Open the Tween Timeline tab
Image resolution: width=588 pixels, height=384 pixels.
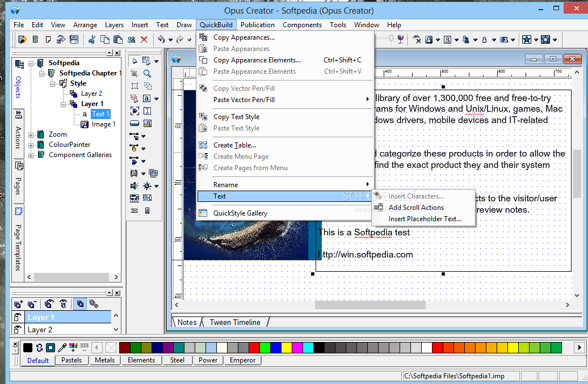click(235, 322)
